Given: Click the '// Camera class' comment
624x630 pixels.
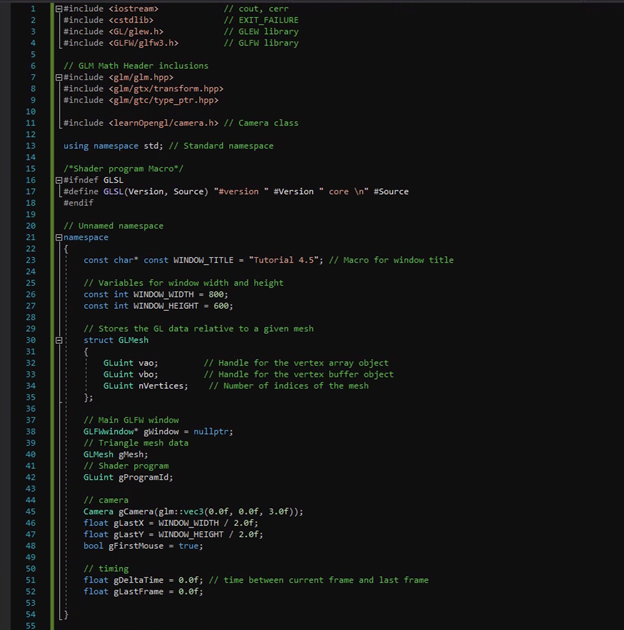Looking at the screenshot, I should click(261, 123).
